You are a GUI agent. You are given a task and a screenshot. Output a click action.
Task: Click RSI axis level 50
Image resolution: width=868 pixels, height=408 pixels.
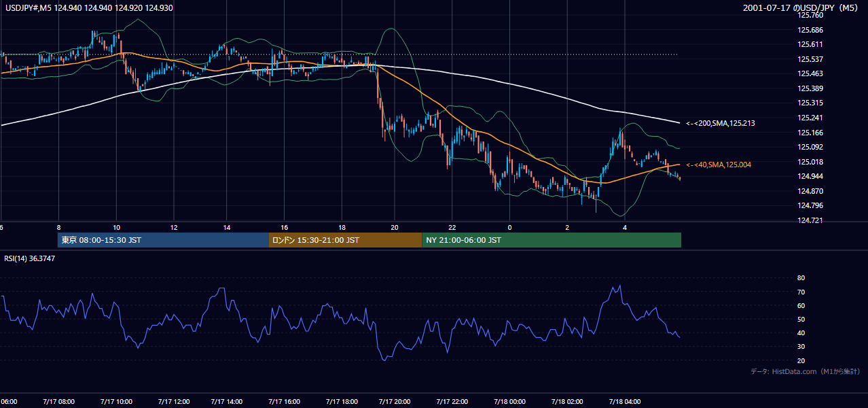[801, 319]
